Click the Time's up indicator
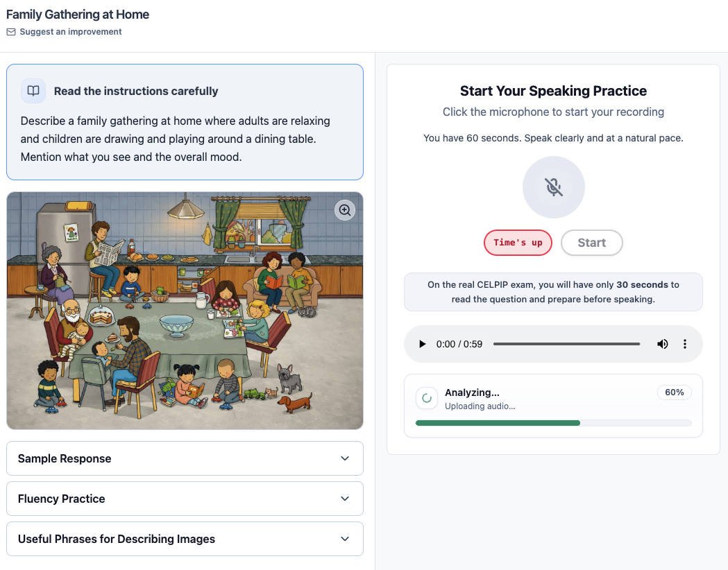 pyautogui.click(x=518, y=243)
